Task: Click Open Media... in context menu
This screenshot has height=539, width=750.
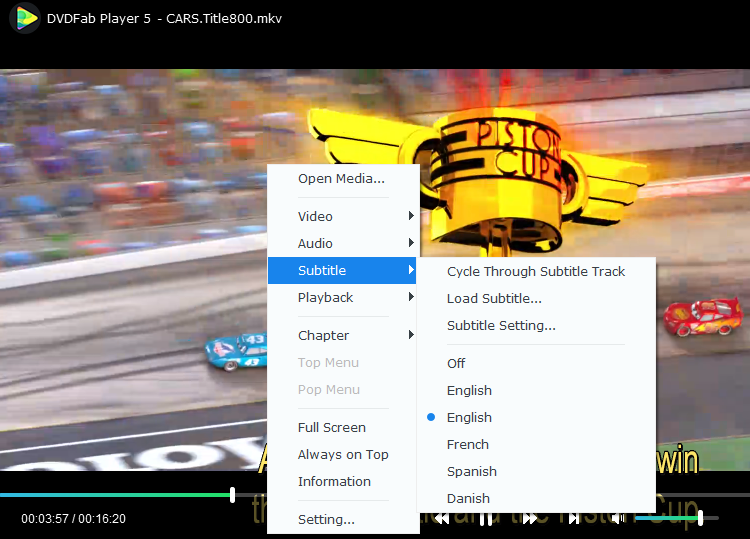Action: coord(341,178)
